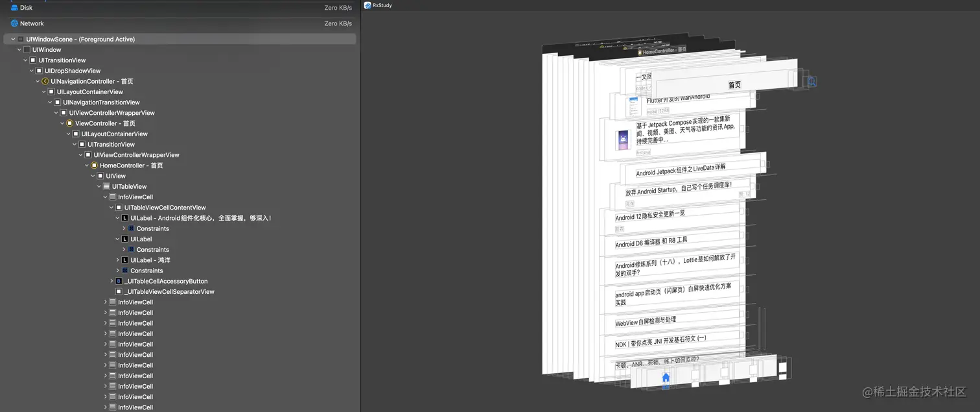This screenshot has height=412, width=980.
Task: Click the RxStudy app icon in the tab
Action: [x=367, y=5]
